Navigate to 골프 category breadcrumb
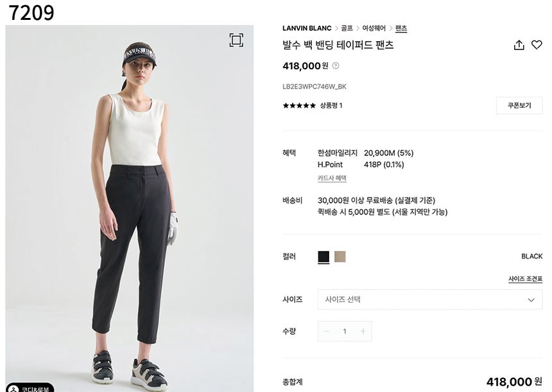Viewport: 552px width, 392px height. [x=347, y=28]
